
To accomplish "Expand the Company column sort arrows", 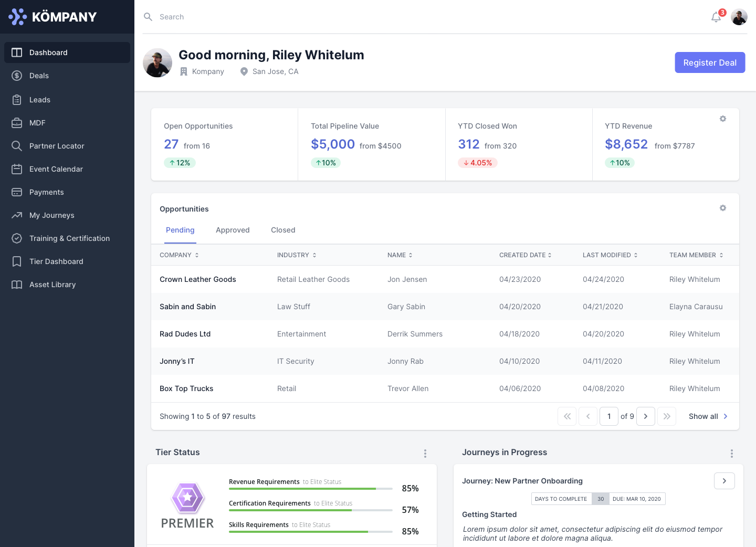I will click(196, 255).
